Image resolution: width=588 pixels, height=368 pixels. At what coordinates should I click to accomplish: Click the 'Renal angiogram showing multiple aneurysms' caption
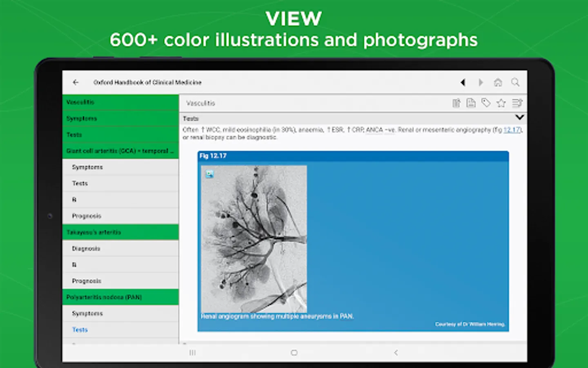click(x=277, y=316)
